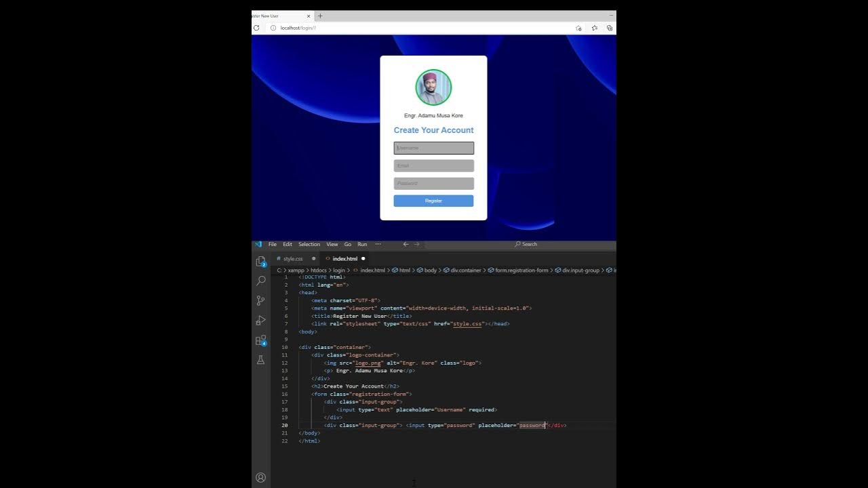
Task: Click the form opening tag on line 16
Action: point(361,394)
